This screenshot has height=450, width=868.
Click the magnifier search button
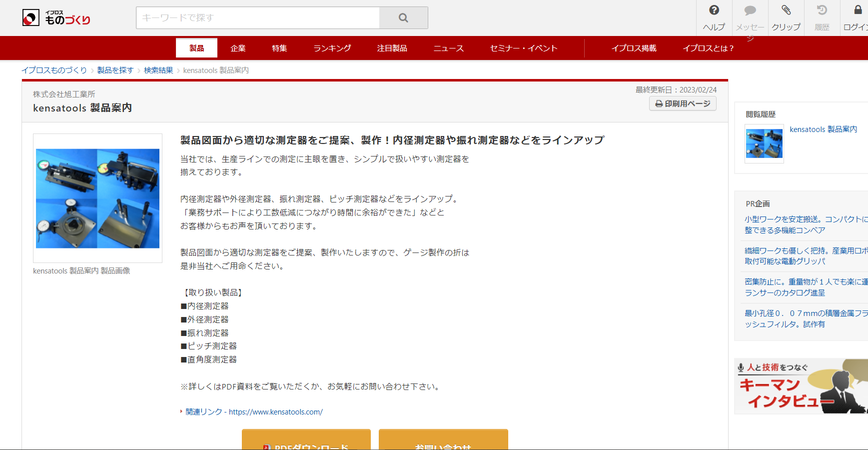[404, 18]
